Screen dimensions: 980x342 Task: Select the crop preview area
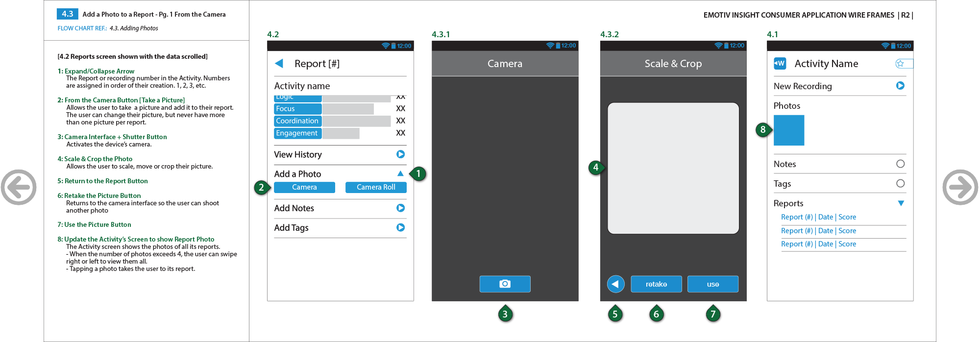[673, 168]
